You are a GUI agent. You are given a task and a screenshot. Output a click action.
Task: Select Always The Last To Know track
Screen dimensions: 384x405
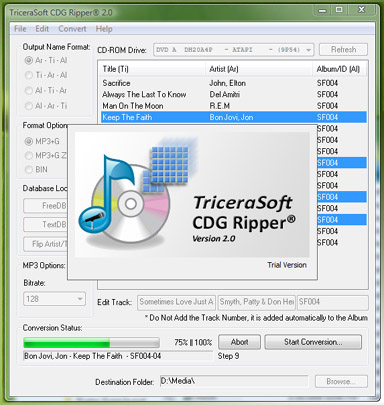pyautogui.click(x=233, y=94)
